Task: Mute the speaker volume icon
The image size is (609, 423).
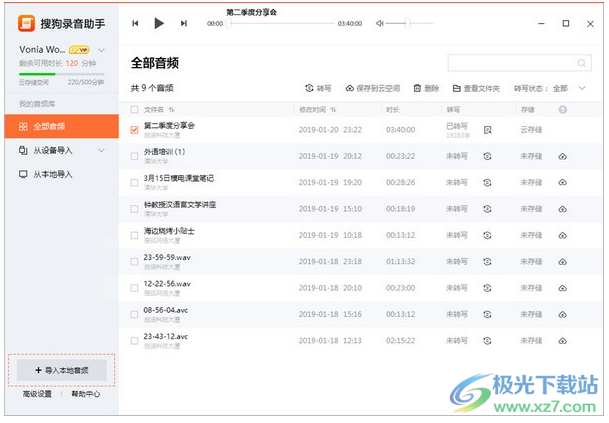Action: point(380,24)
